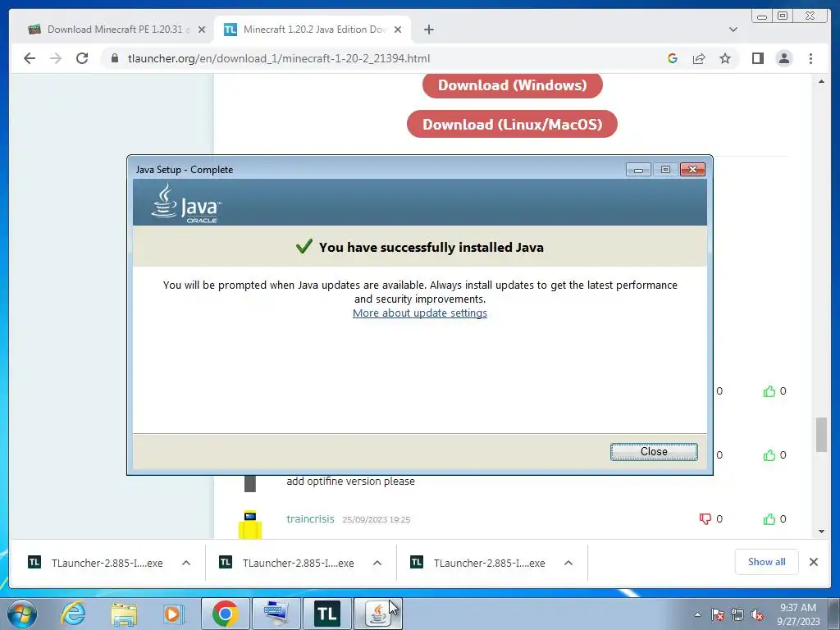Open Windows Explorer folder taskbar icon
Screen dimensions: 840x630
point(125,614)
